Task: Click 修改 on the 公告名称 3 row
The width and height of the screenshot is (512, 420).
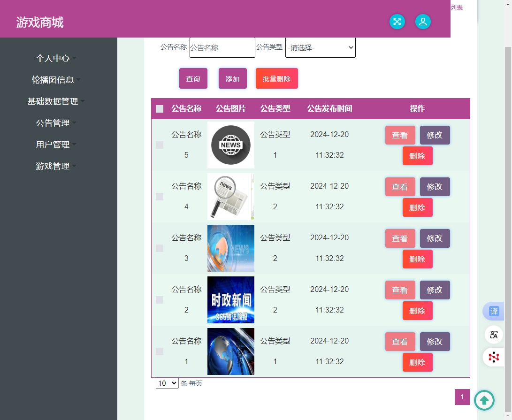Action: click(x=435, y=238)
